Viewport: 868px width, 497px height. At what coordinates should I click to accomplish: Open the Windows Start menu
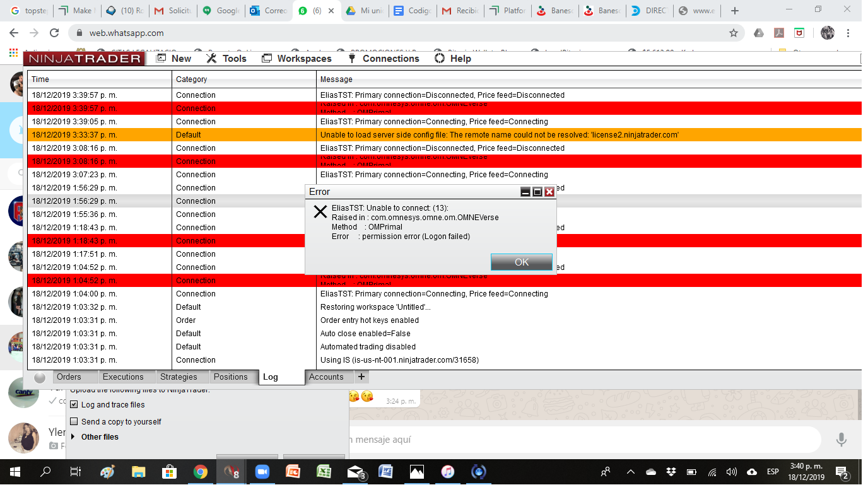[x=15, y=472]
